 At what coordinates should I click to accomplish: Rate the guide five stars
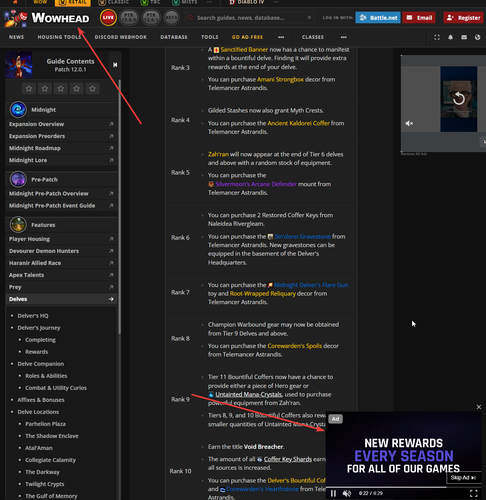93,88
